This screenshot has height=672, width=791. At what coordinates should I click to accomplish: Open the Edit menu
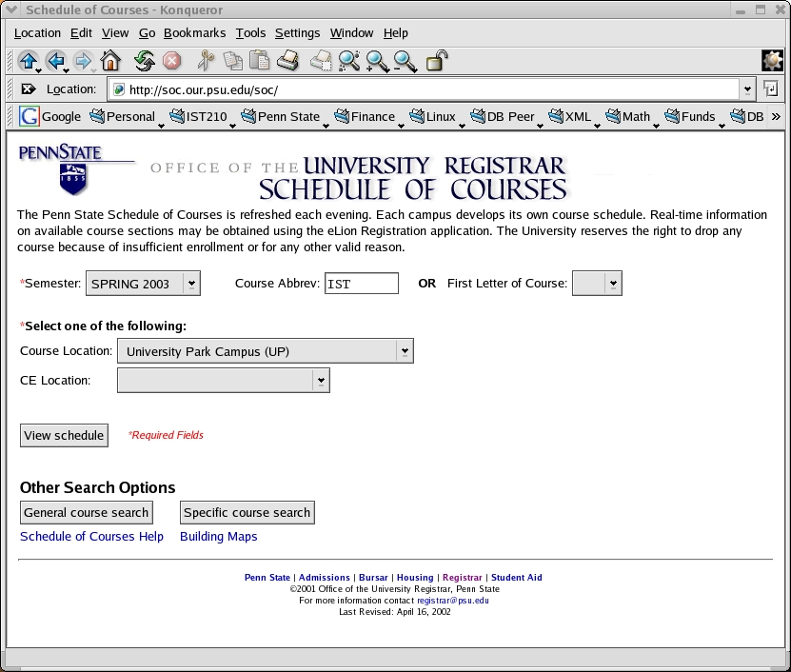(x=81, y=32)
